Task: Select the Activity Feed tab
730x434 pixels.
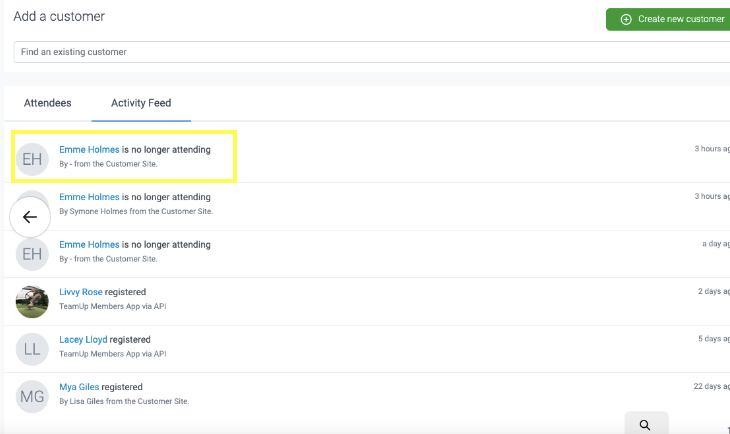Action: (x=141, y=103)
